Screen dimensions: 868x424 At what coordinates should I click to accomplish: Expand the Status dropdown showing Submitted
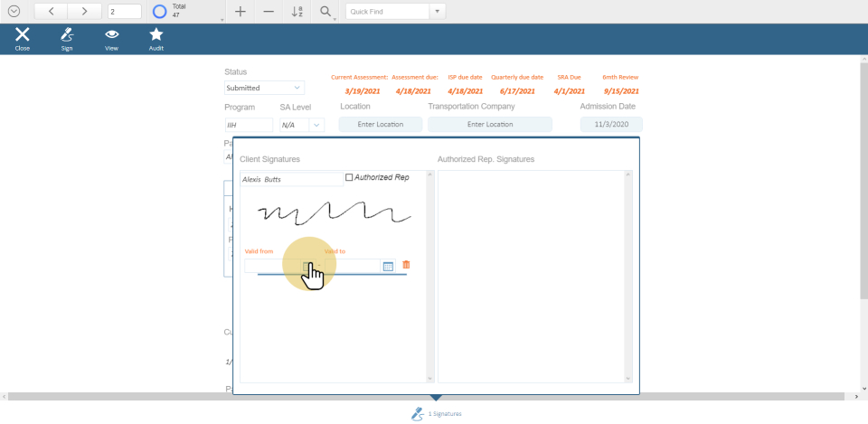(297, 88)
